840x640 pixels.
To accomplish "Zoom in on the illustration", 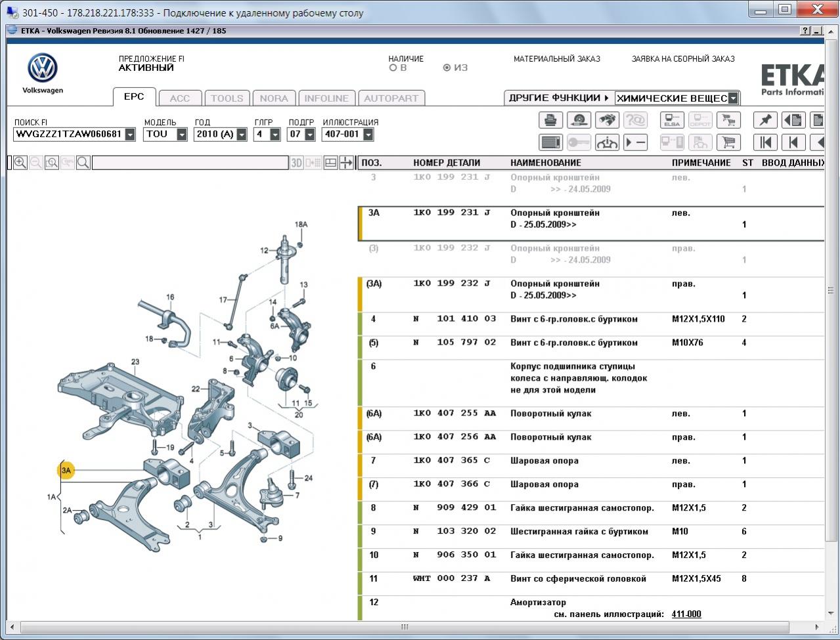I will 20,163.
